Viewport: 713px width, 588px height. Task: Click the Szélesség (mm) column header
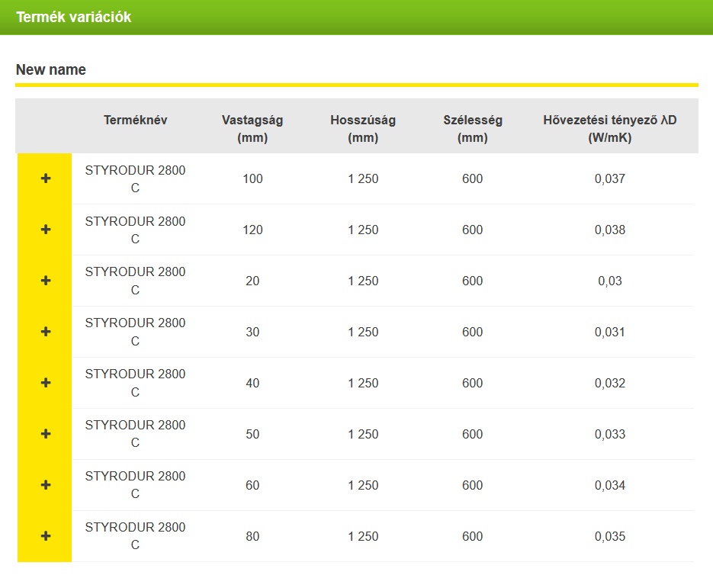(473, 129)
